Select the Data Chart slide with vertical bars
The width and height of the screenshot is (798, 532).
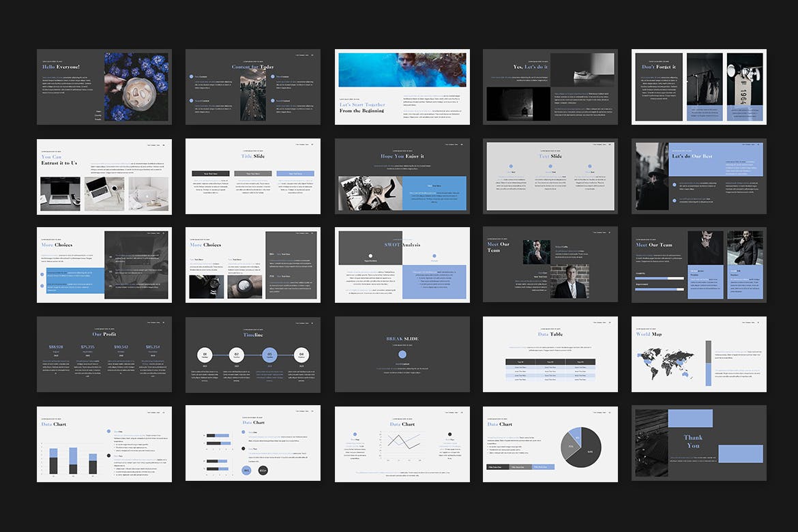[104, 443]
